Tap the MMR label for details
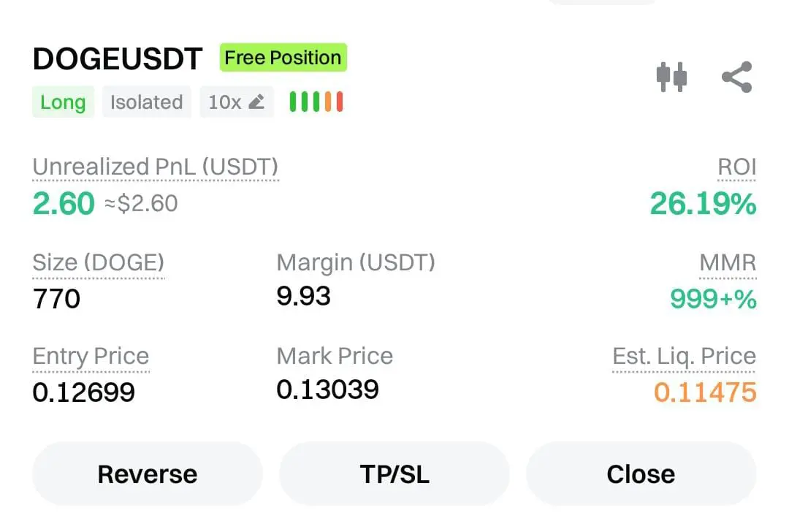 728,263
